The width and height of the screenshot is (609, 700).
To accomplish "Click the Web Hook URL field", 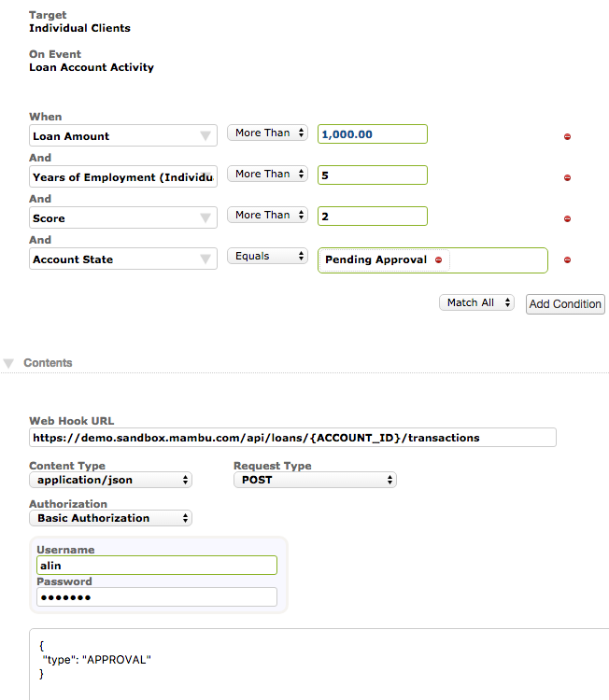I will pyautogui.click(x=292, y=437).
